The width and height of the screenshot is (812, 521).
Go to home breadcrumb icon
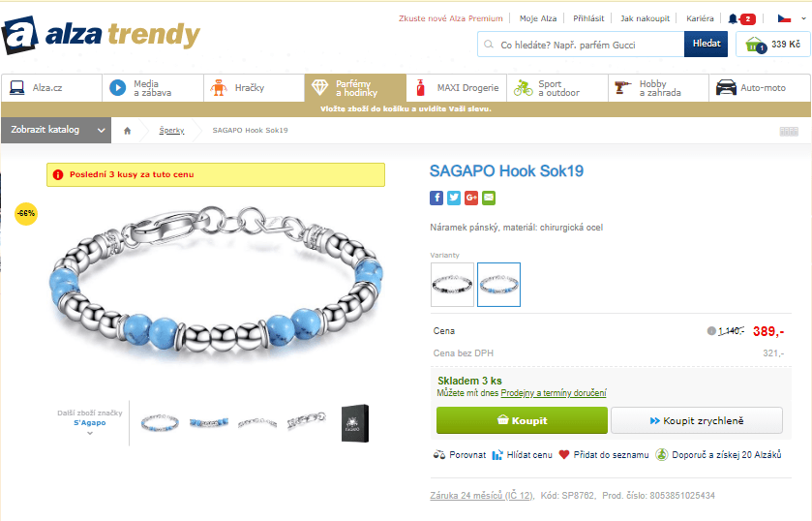coord(128,131)
